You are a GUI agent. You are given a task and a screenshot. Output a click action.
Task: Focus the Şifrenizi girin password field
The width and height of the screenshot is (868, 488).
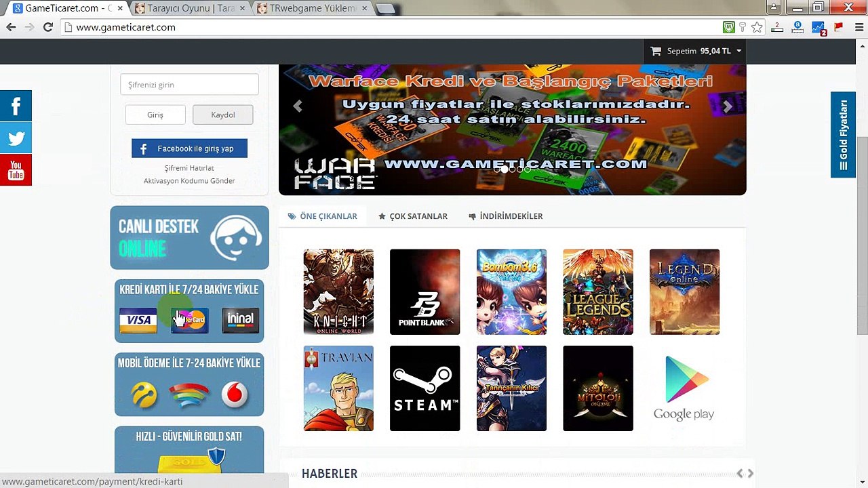pyautogui.click(x=189, y=85)
